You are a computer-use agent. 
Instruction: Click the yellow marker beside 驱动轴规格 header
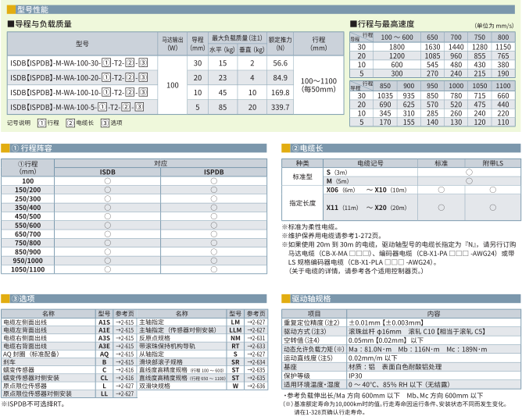click(x=286, y=298)
